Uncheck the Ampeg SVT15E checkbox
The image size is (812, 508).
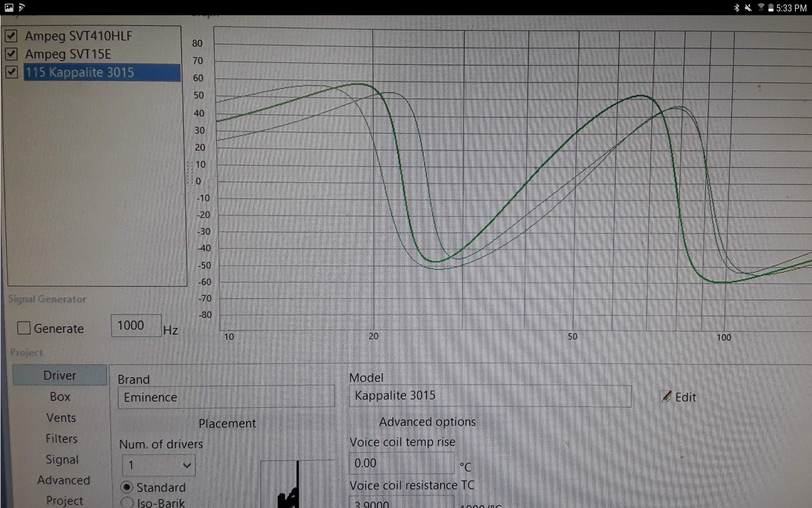click(11, 54)
